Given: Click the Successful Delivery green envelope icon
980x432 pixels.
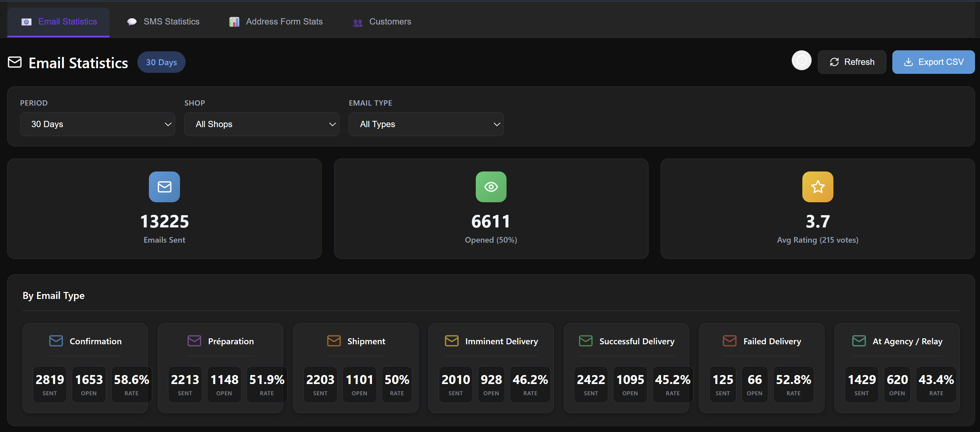Looking at the screenshot, I should coord(586,341).
